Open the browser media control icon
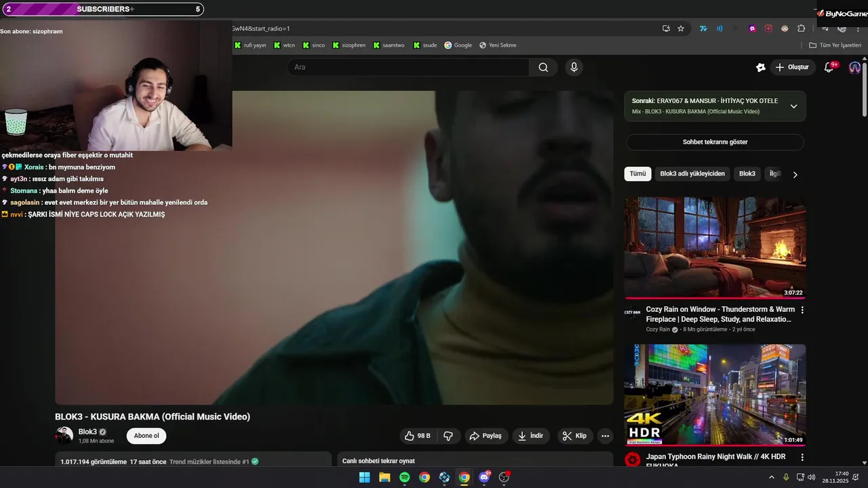 point(825,28)
